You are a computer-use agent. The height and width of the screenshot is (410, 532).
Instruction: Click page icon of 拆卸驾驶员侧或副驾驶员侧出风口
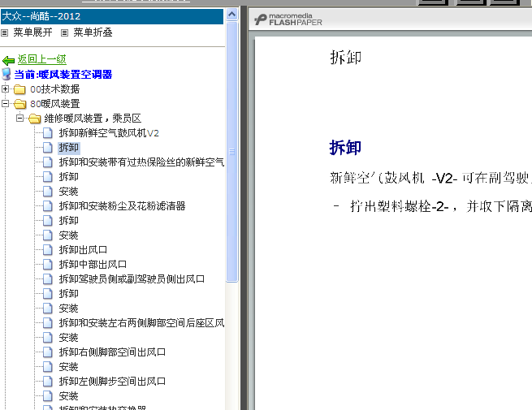(48, 278)
